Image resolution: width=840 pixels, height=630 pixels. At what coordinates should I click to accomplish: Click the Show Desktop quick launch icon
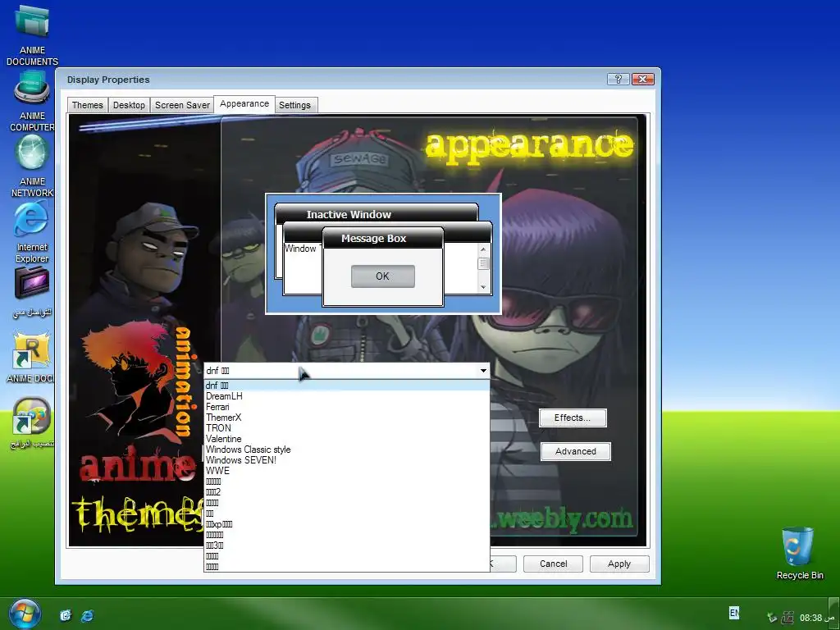pyautogui.click(x=66, y=615)
